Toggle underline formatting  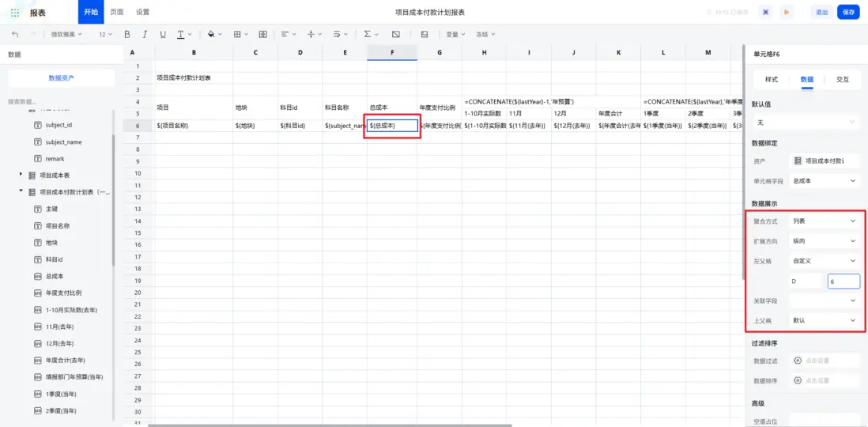(x=163, y=34)
